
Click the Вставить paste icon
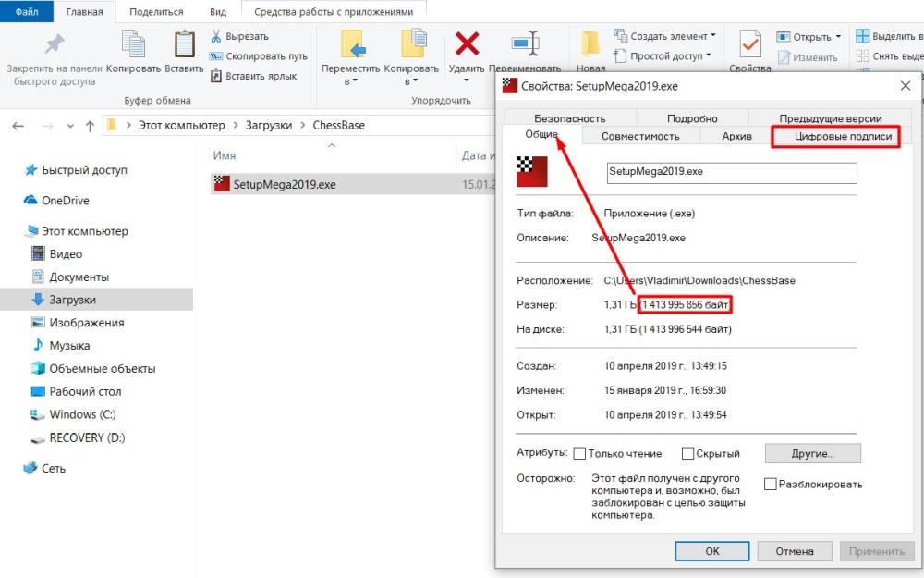(185, 43)
